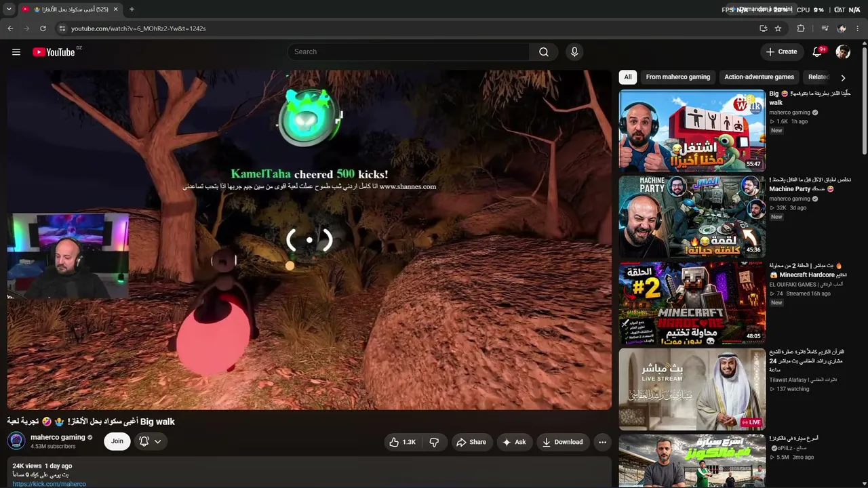This screenshot has height=488, width=868.
Task: Like the video with 1.3K likes
Action: point(402,442)
